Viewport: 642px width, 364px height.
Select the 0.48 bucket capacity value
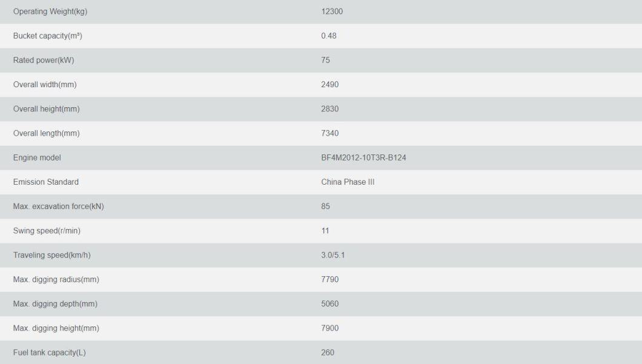[328, 36]
